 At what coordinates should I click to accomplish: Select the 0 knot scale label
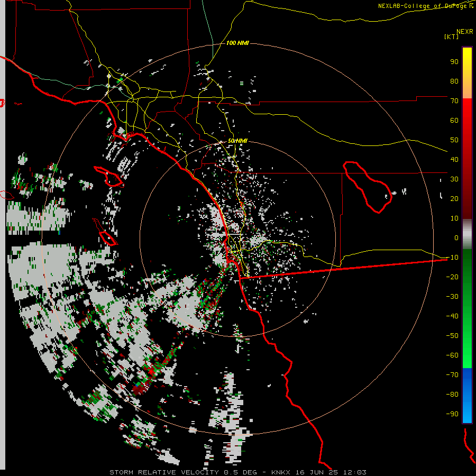pos(456,237)
